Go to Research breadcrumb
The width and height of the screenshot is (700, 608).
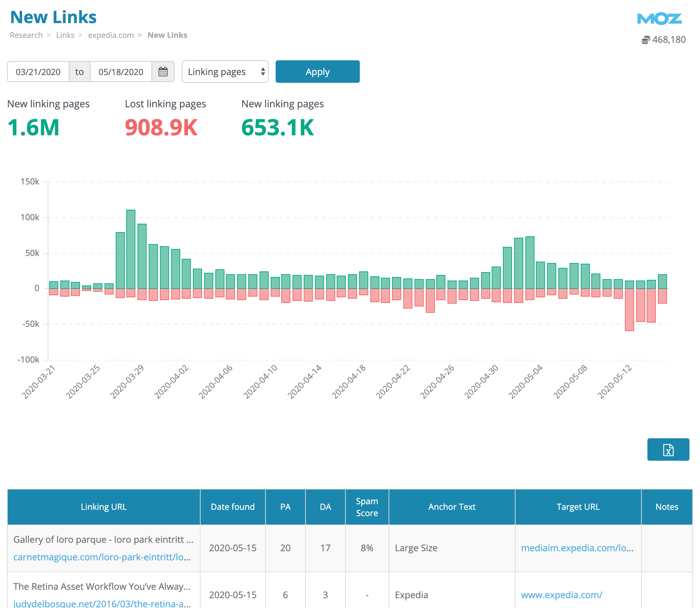[x=26, y=35]
